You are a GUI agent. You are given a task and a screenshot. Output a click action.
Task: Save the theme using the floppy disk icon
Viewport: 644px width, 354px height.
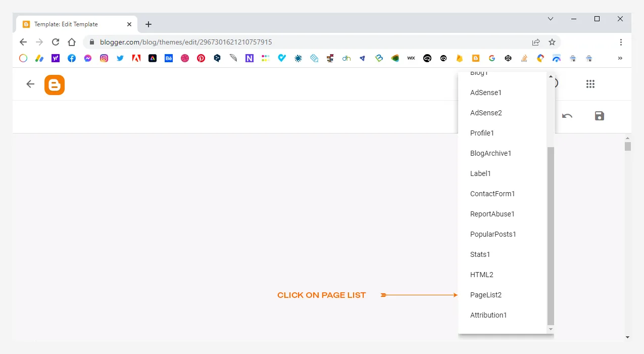[600, 116]
